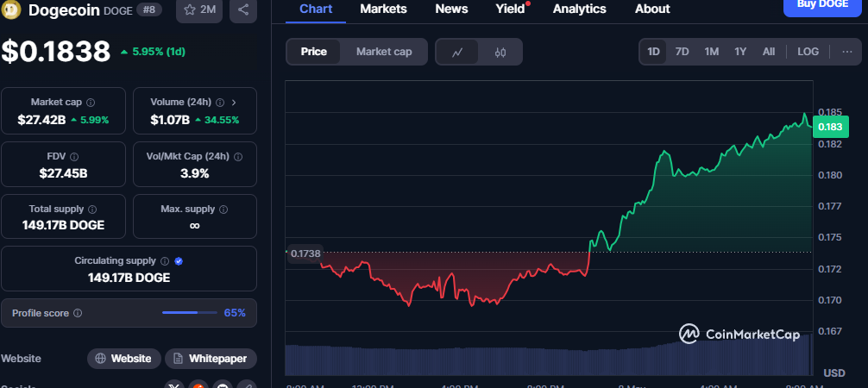Click the X social icon in Socials row
The height and width of the screenshot is (388, 868).
click(175, 385)
